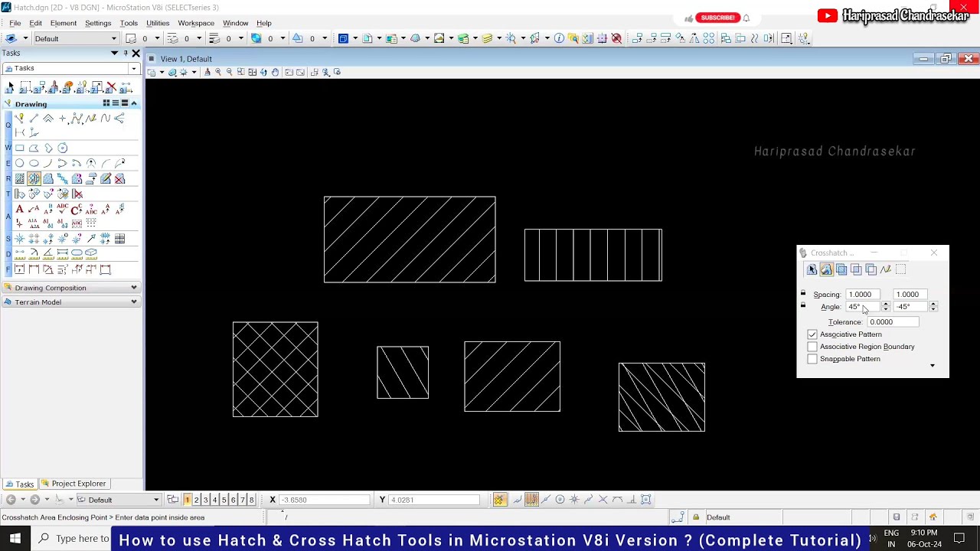The image size is (980, 551).
Task: Increase the first Angle 45° stepper
Action: click(886, 305)
